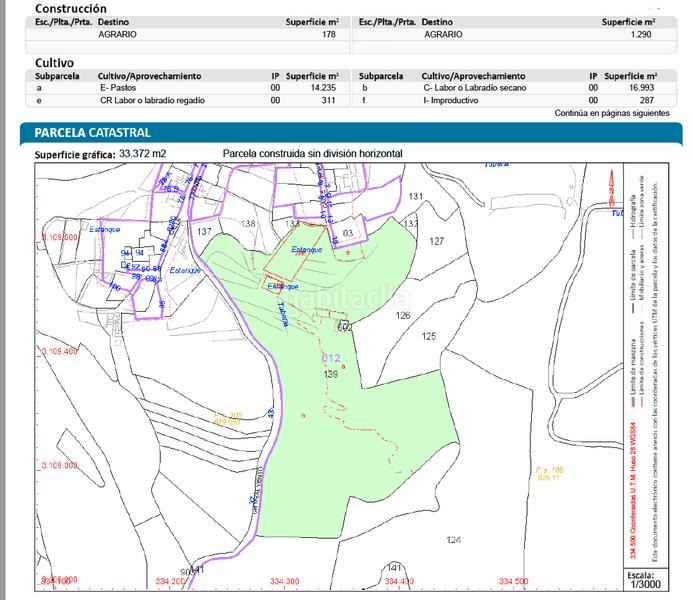Click the 334.300 coordinate label on bottom axis
Image resolution: width=693 pixels, height=600 pixels.
pos(285,581)
